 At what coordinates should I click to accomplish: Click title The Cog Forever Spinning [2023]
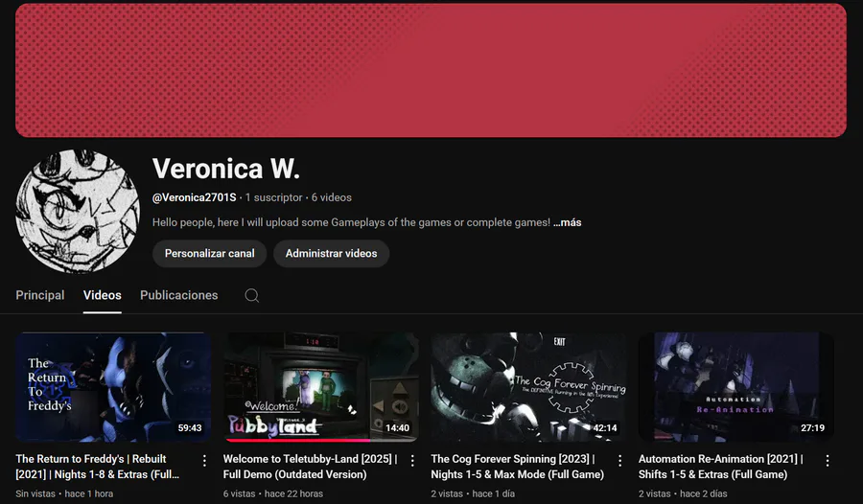click(518, 467)
